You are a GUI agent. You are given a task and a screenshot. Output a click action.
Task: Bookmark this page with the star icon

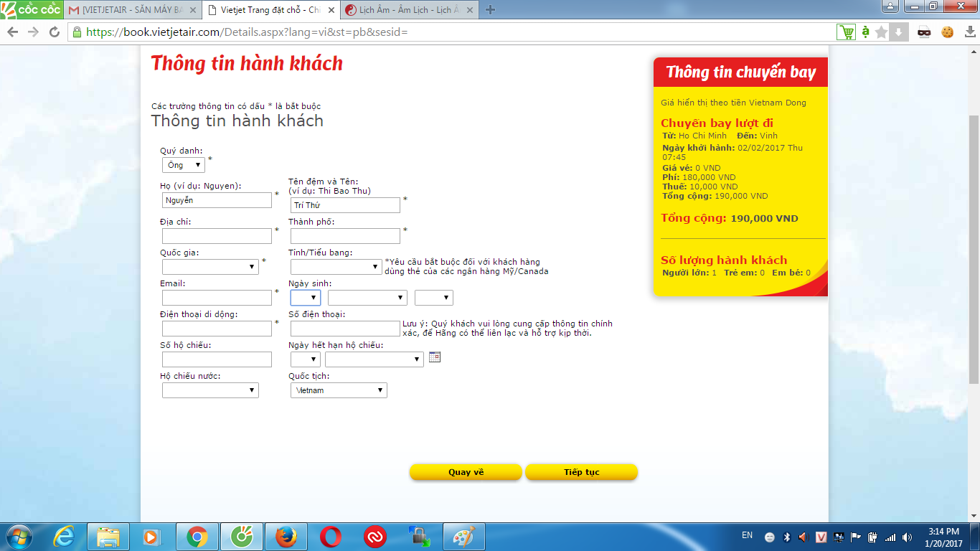(882, 32)
